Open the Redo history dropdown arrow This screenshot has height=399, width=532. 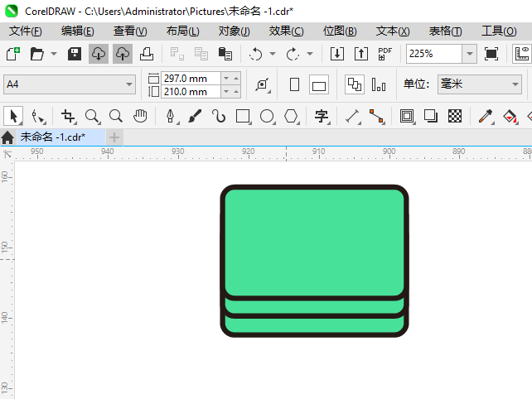click(x=310, y=54)
